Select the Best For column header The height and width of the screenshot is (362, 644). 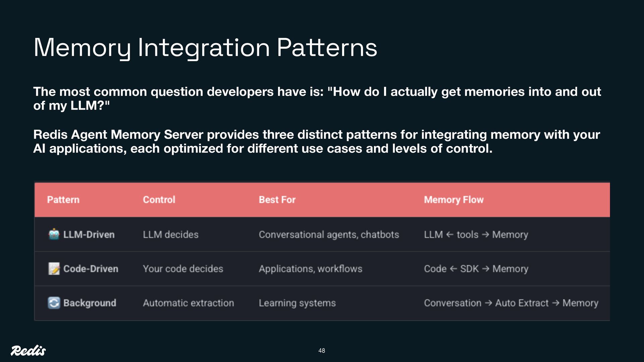tap(277, 200)
